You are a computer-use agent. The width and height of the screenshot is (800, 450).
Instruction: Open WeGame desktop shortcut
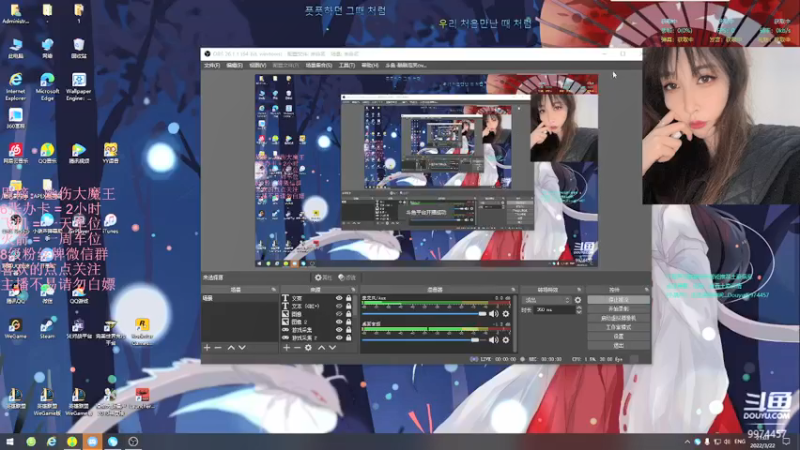pyautogui.click(x=15, y=329)
